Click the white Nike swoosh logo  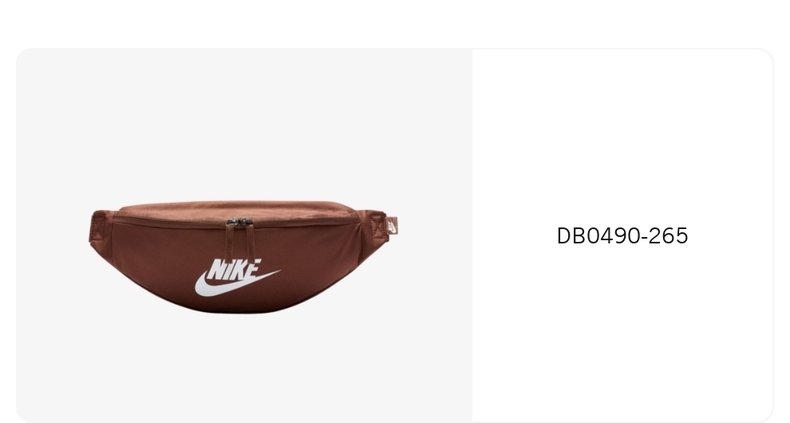[237, 285]
